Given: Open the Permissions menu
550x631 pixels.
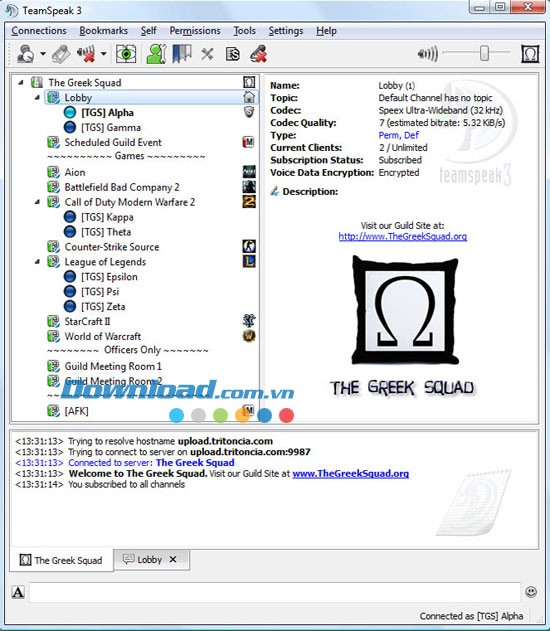Looking at the screenshot, I should pos(195,31).
